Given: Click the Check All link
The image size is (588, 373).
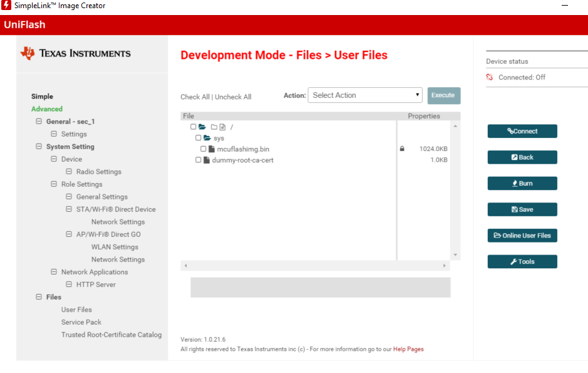Looking at the screenshot, I should pos(195,97).
